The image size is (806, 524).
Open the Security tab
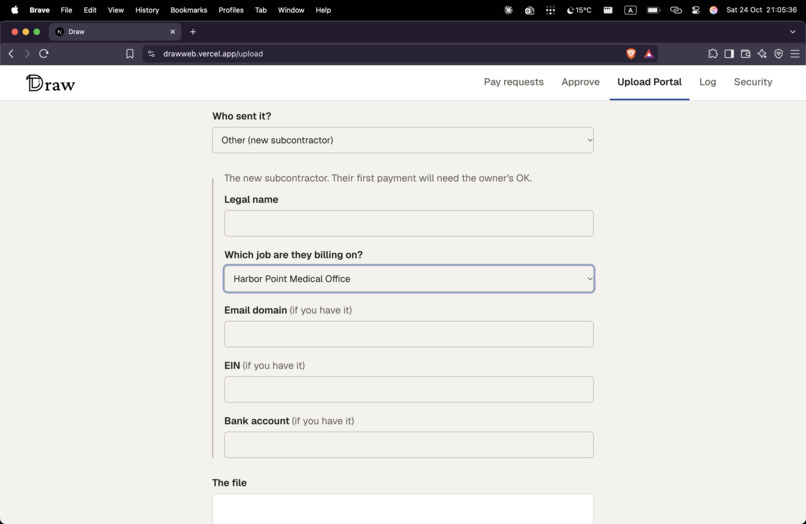click(x=753, y=82)
